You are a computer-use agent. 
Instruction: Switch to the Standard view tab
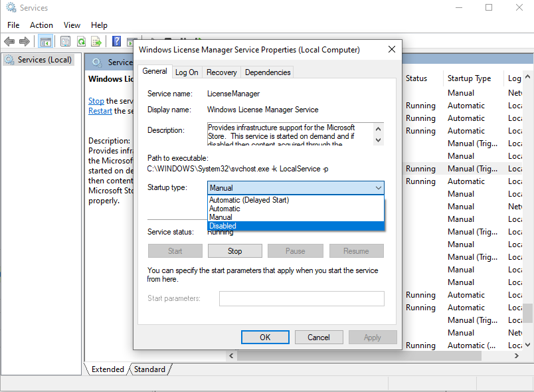(149, 369)
